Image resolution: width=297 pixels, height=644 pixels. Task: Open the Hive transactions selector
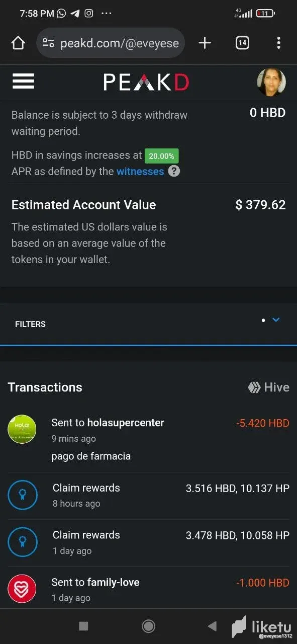point(269,387)
